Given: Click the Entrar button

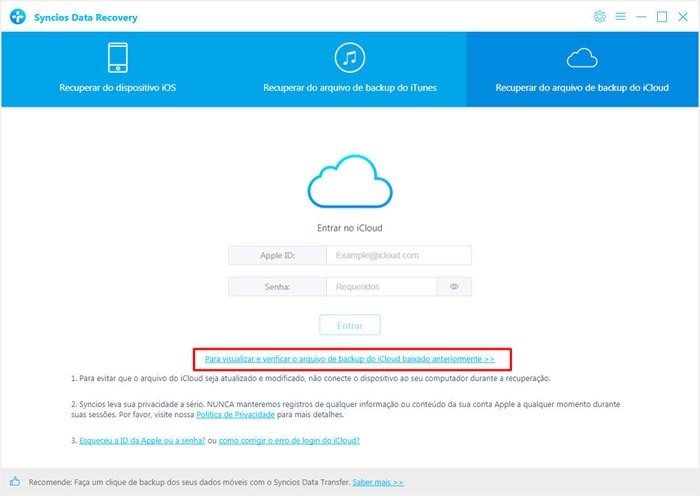Looking at the screenshot, I should pyautogui.click(x=350, y=325).
